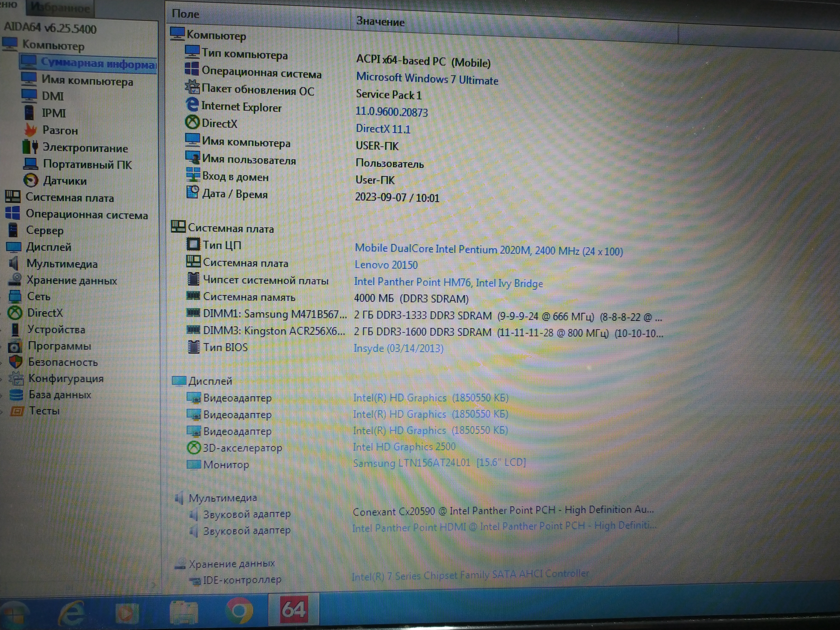Open Google Chrome from the taskbar

click(x=239, y=610)
